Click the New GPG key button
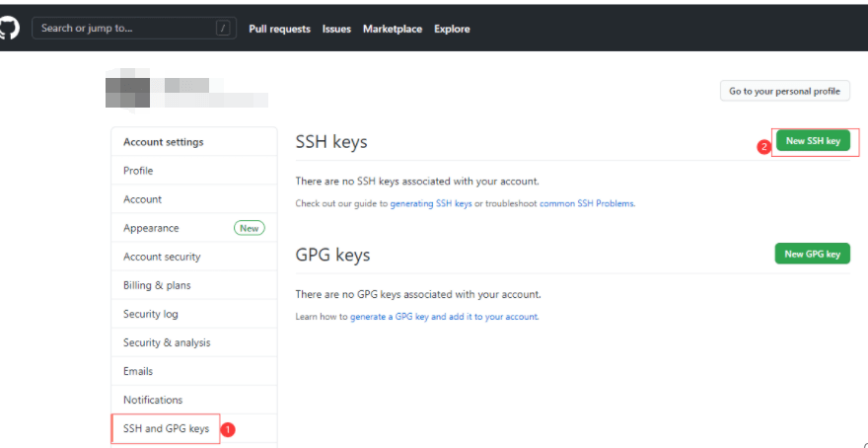This screenshot has height=448, width=868. [x=813, y=254]
